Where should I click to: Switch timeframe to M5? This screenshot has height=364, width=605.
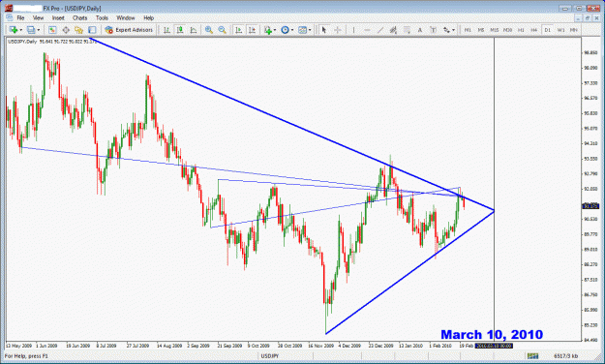pos(481,30)
